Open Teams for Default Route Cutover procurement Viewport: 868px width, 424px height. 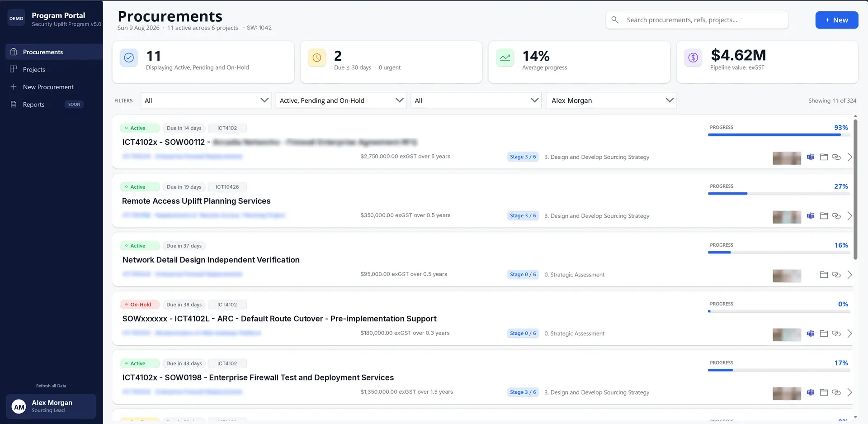coord(811,333)
